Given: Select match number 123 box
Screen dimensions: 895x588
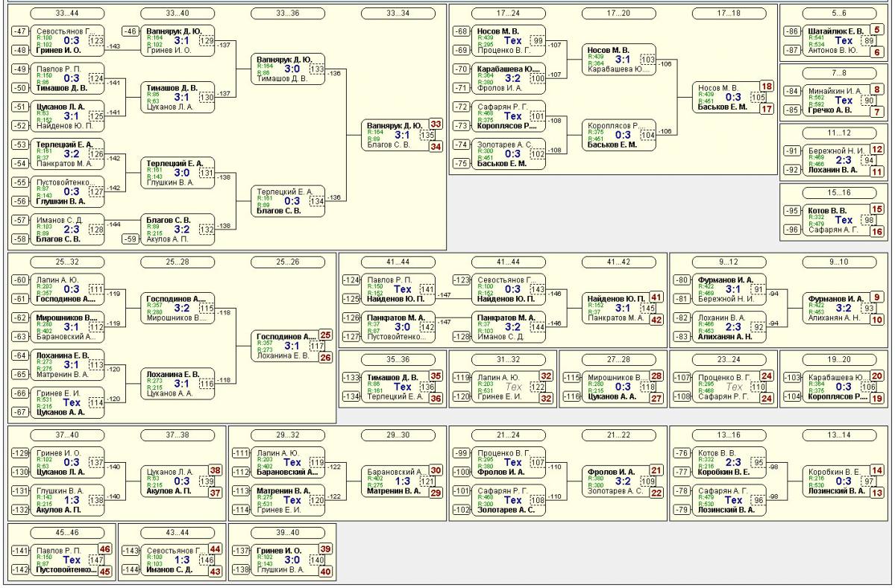Looking at the screenshot, I should point(96,41).
